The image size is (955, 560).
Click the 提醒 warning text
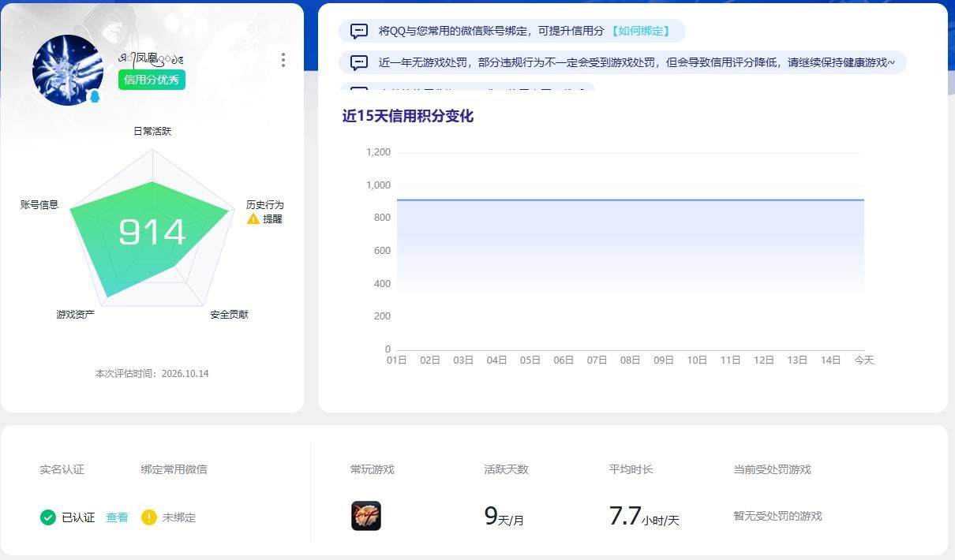[272, 218]
